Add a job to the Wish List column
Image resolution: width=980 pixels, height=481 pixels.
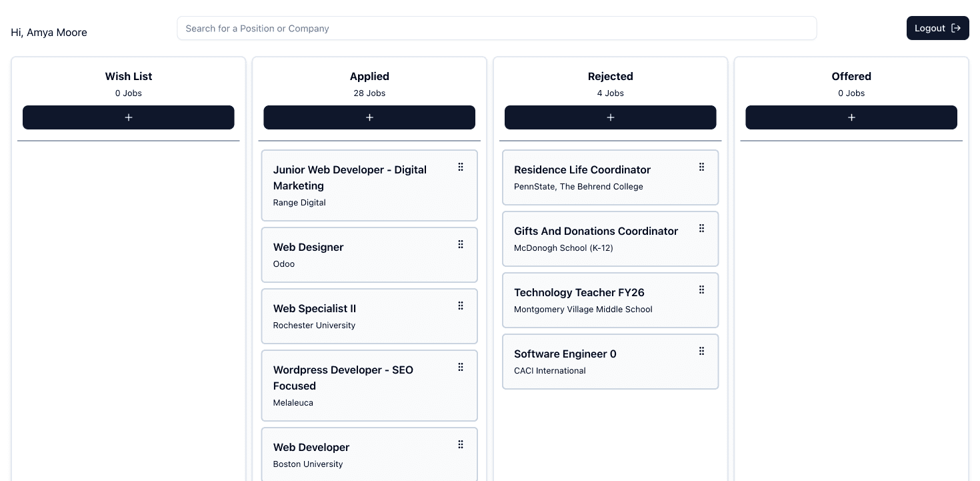pyautogui.click(x=129, y=117)
